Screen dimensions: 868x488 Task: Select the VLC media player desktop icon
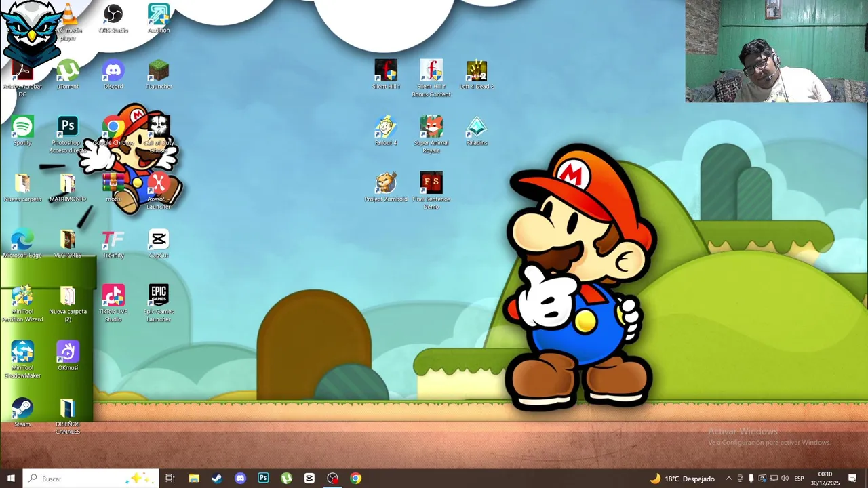click(x=68, y=22)
